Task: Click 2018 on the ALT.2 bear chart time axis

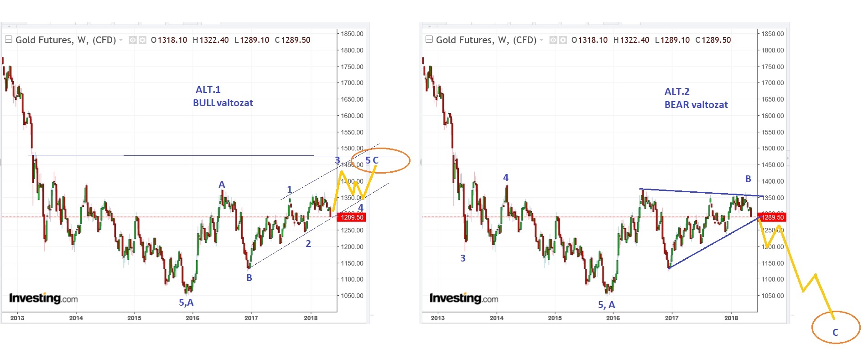Action: tap(731, 318)
